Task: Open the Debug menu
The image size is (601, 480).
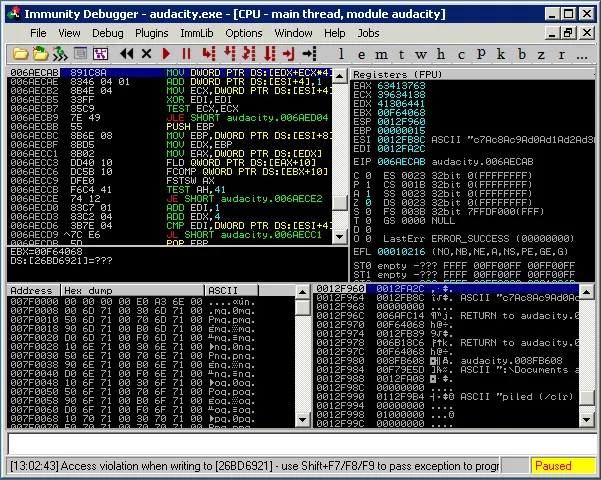Action: point(108,33)
